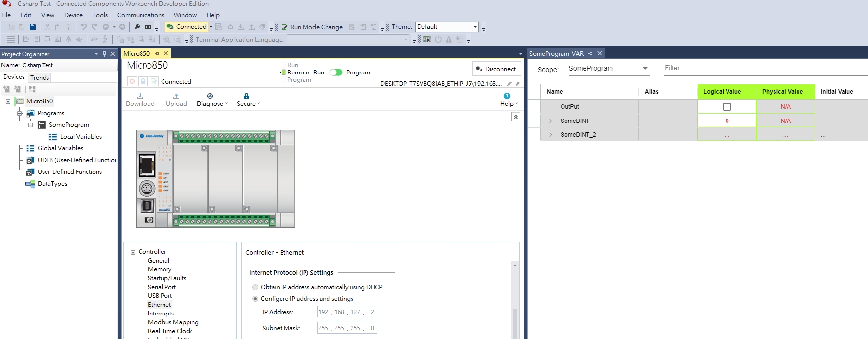Select Obtain IP address automatically using DHCP

coord(255,287)
